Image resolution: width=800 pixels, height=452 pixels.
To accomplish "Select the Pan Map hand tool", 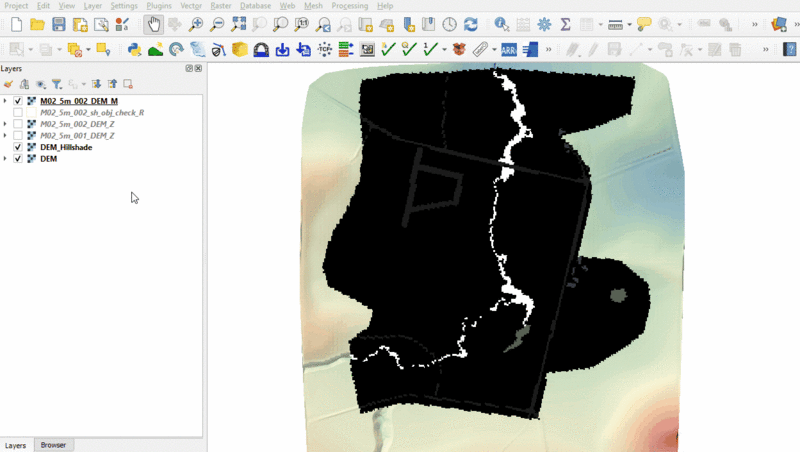I will (x=152, y=24).
